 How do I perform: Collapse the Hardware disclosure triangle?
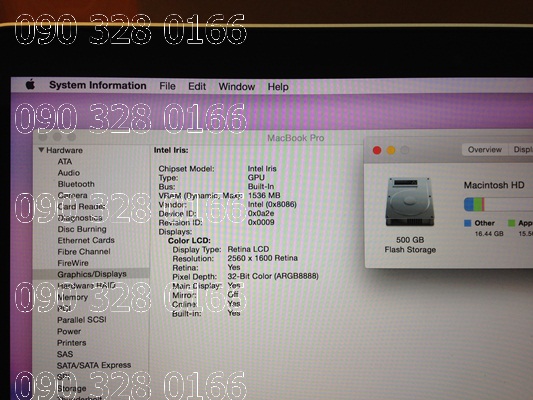click(x=41, y=150)
